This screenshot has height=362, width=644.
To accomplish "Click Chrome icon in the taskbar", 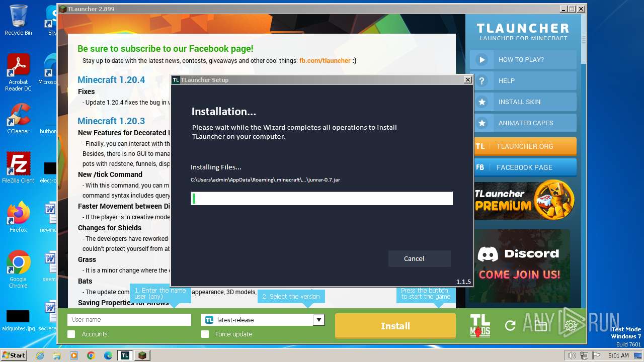I will [91, 355].
